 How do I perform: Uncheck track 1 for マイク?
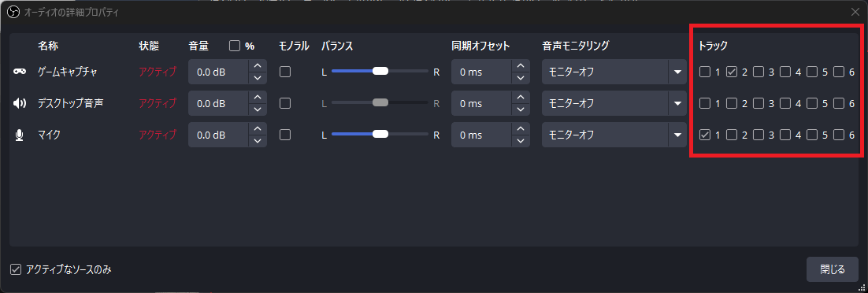[705, 135]
